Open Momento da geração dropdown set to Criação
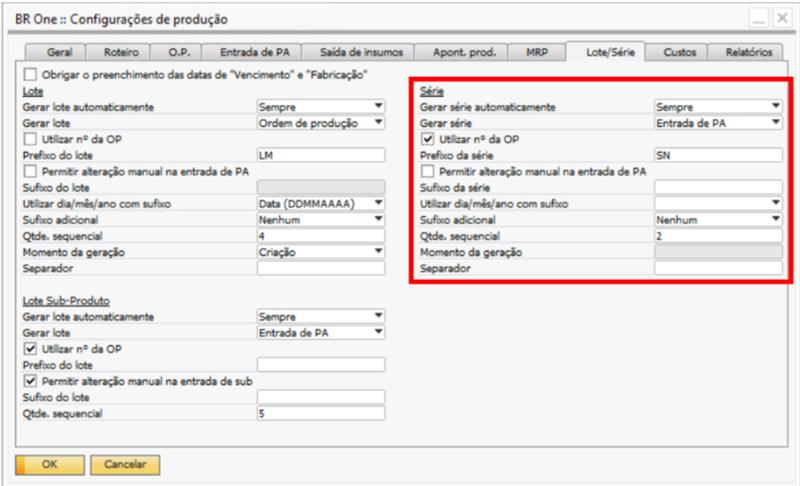The image size is (800, 486). click(378, 252)
